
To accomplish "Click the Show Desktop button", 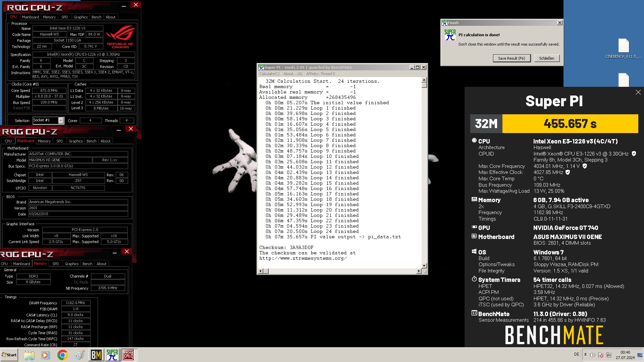I will click(x=641, y=355).
